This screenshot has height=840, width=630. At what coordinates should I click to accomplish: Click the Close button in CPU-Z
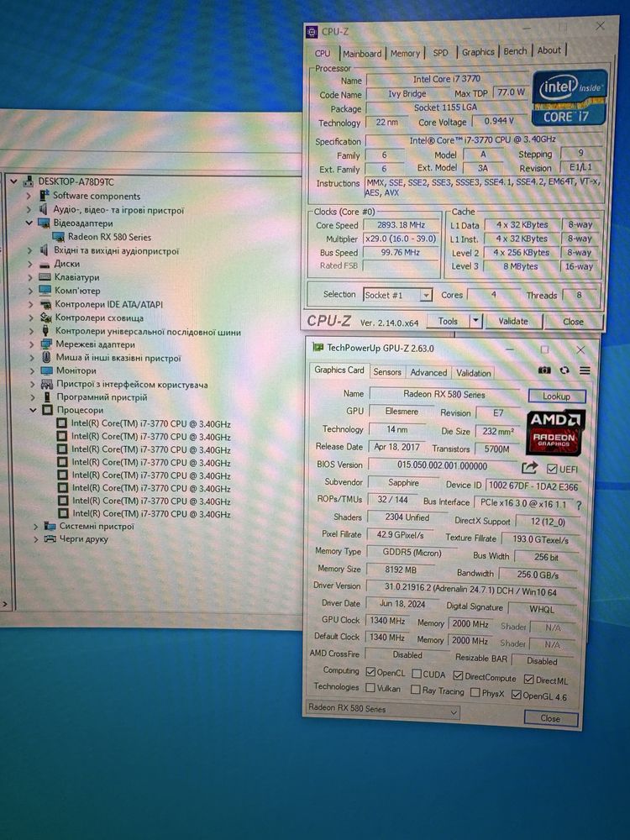573,322
